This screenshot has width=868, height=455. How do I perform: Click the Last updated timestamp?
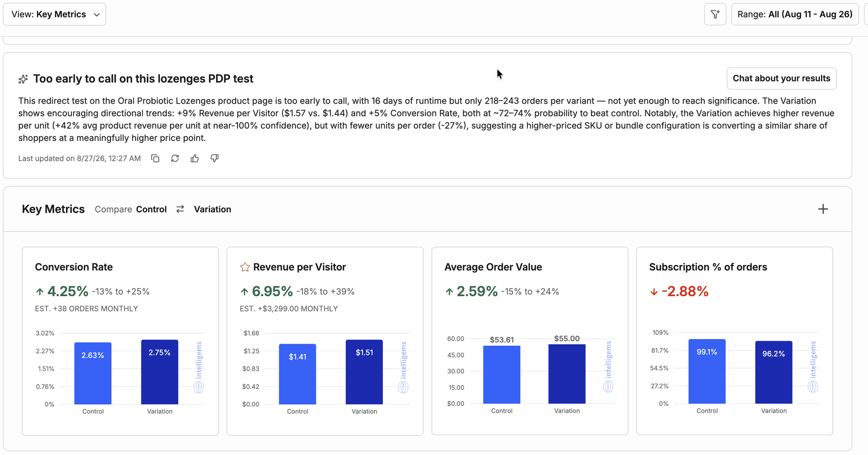tap(80, 158)
